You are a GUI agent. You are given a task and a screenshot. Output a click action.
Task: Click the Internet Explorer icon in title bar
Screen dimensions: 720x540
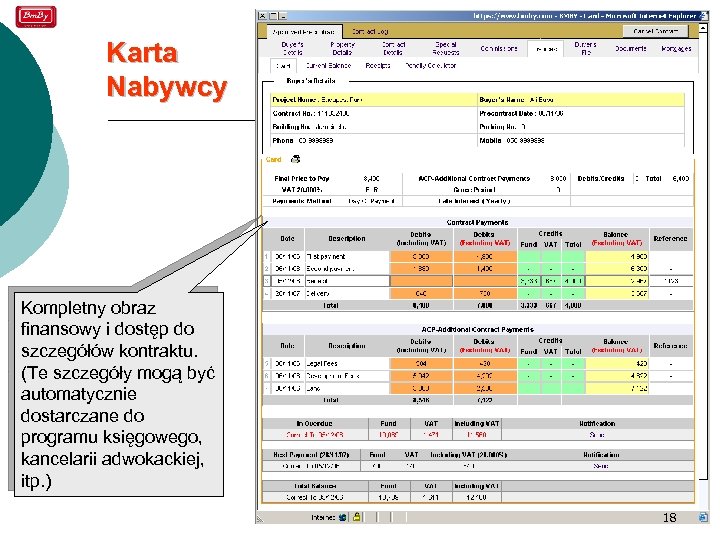click(x=703, y=16)
